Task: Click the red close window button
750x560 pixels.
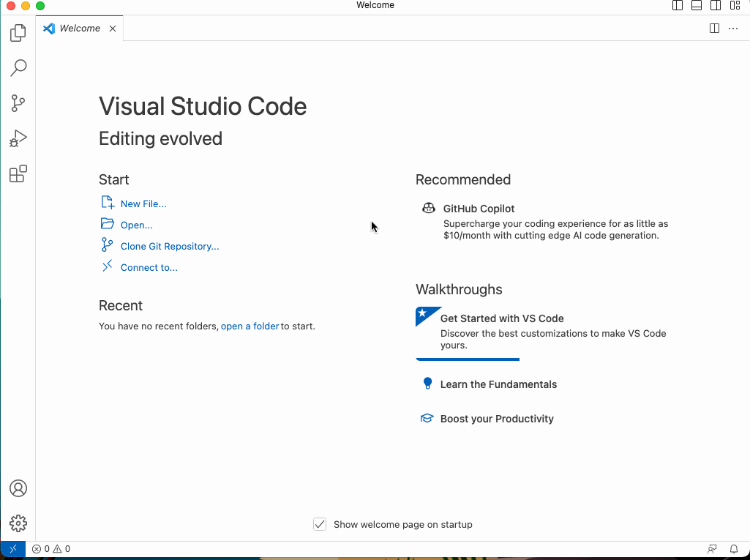Action: click(x=10, y=6)
